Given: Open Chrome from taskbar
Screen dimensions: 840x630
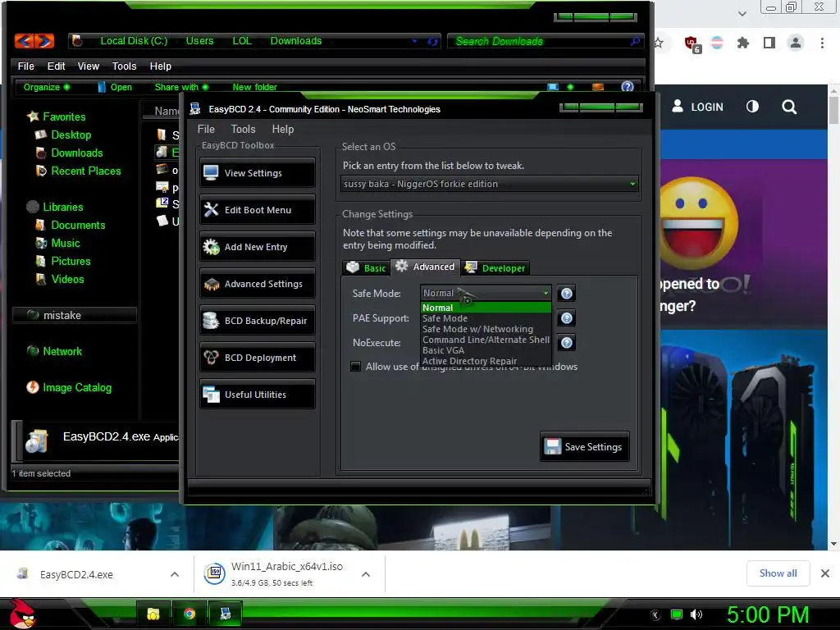Looking at the screenshot, I should (189, 614).
